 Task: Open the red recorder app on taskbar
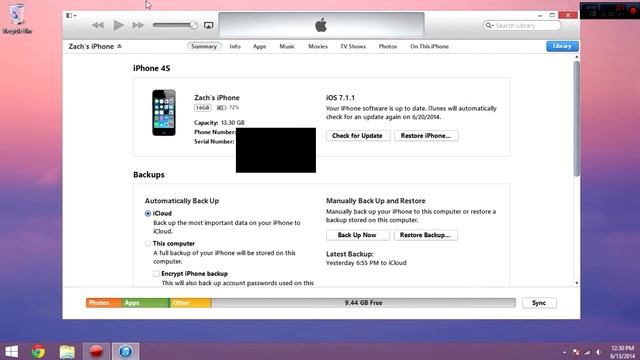point(96,351)
